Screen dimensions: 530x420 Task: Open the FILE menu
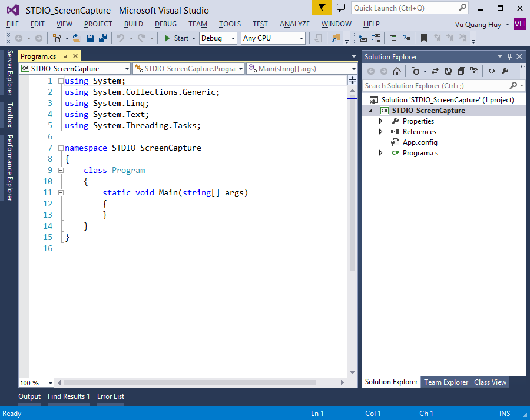pos(13,24)
